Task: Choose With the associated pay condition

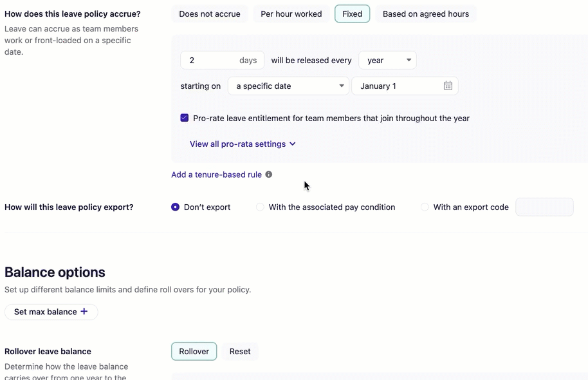Action: pyautogui.click(x=261, y=207)
